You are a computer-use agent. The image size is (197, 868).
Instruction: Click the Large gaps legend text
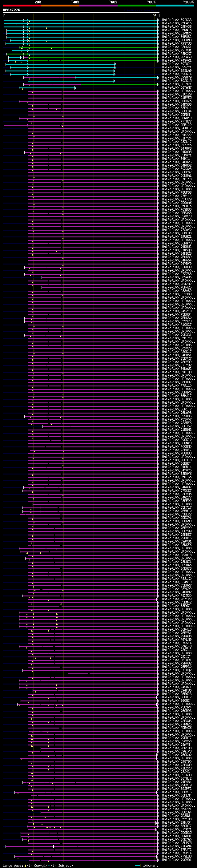(38, 865)
